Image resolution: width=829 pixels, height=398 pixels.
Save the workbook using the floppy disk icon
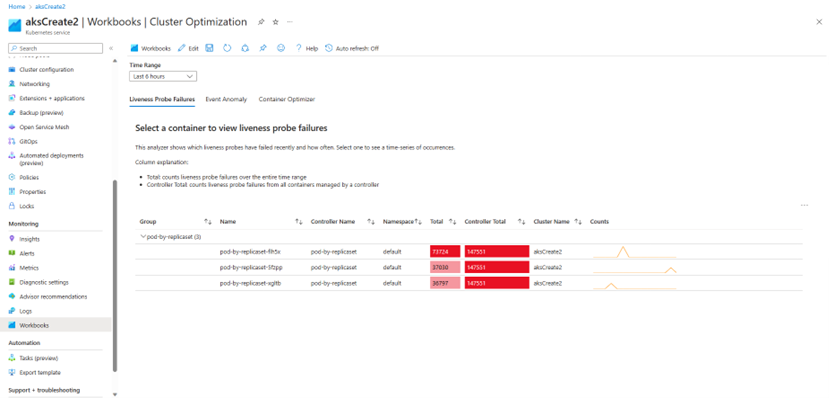pyautogui.click(x=209, y=48)
